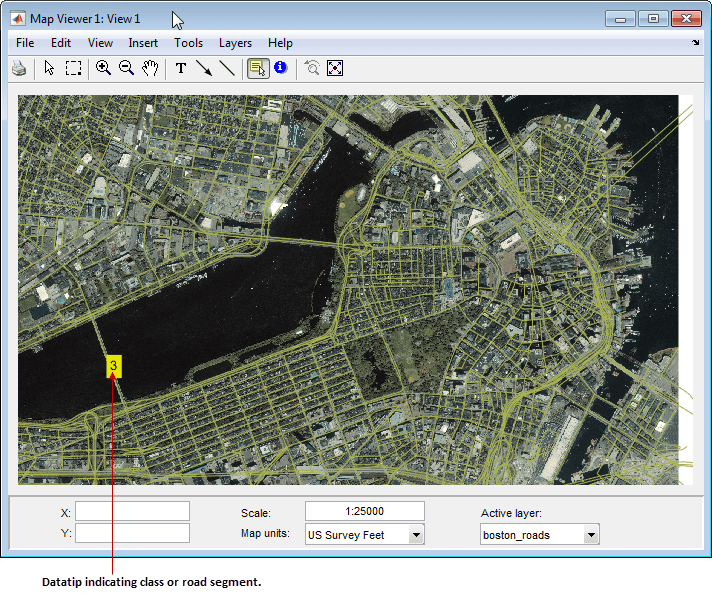Open the Insert menu

coord(143,43)
